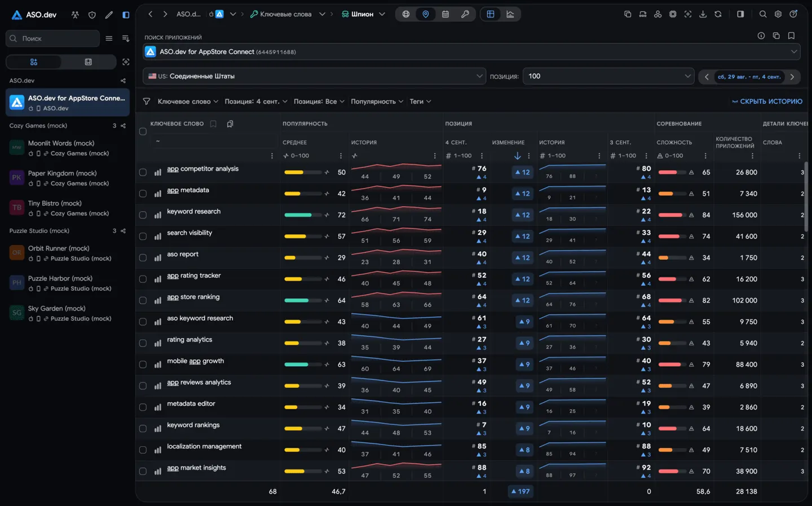Image resolution: width=812 pixels, height=506 pixels.
Task: Click 'Скрыть историю' link
Action: 767,101
